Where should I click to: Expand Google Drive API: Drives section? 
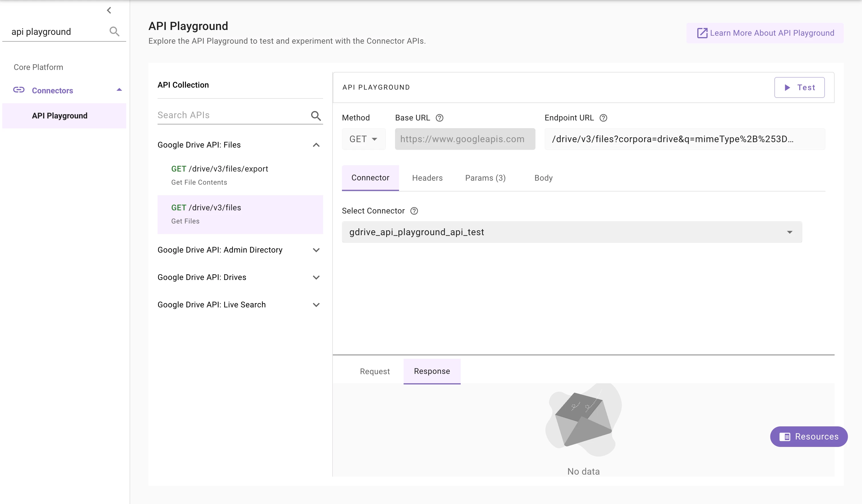click(x=316, y=277)
